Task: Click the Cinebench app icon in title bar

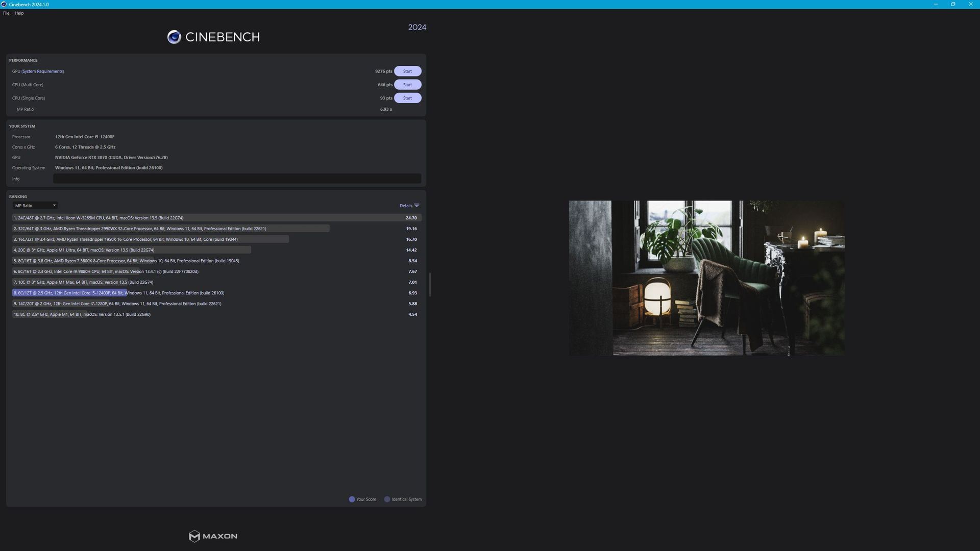Action: [x=4, y=4]
